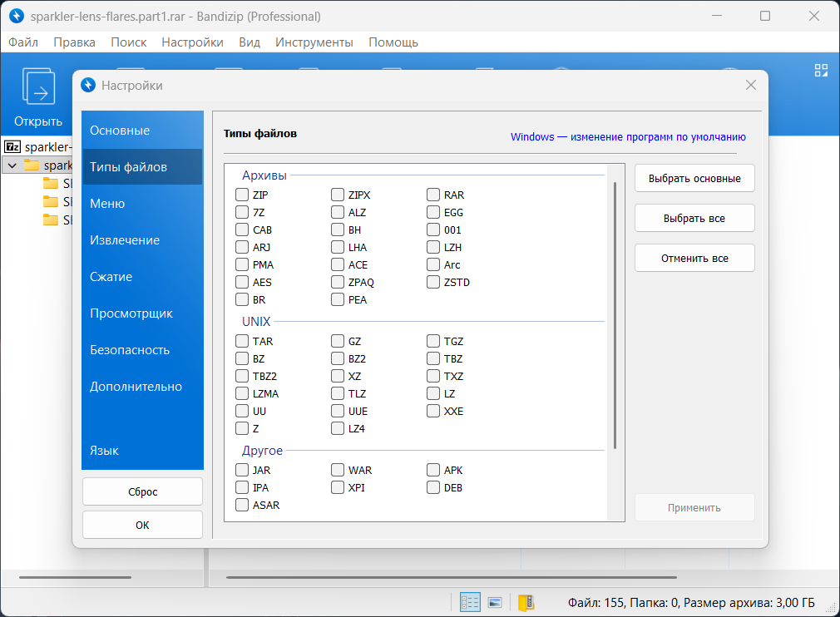Click the file types list vertical scrollbar

[615, 316]
